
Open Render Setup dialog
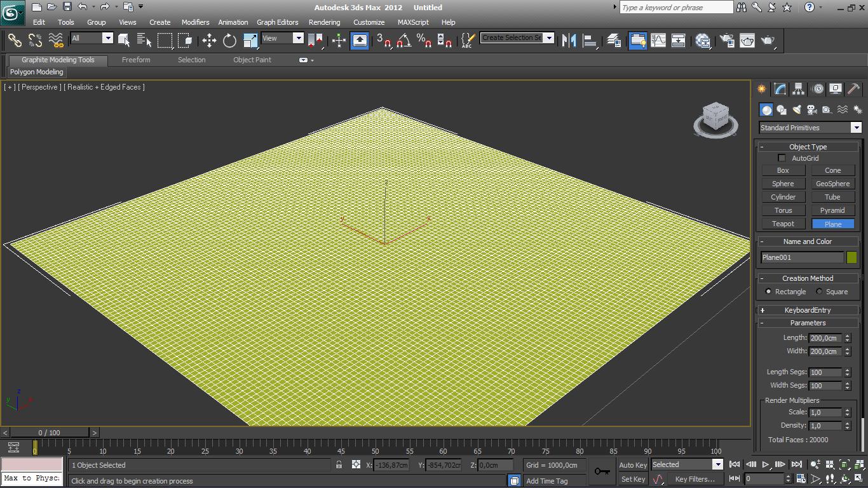coord(727,41)
